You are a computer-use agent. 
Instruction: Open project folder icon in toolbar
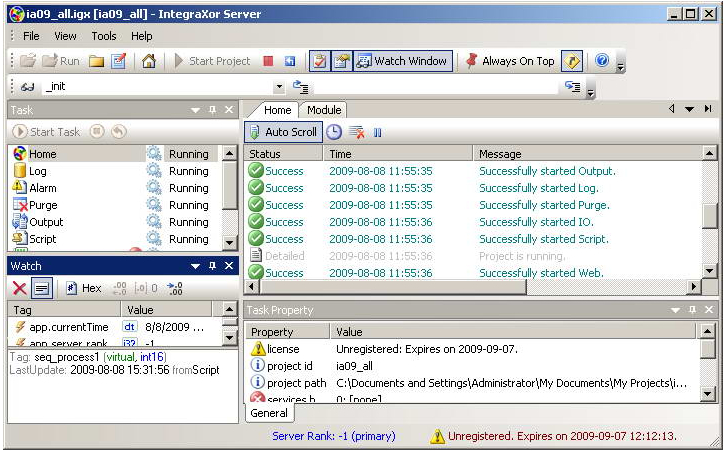96,61
